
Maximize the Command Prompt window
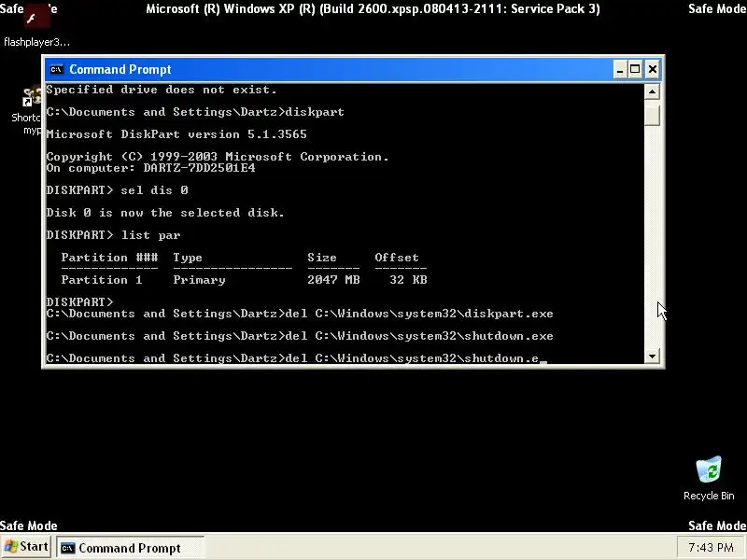click(635, 69)
